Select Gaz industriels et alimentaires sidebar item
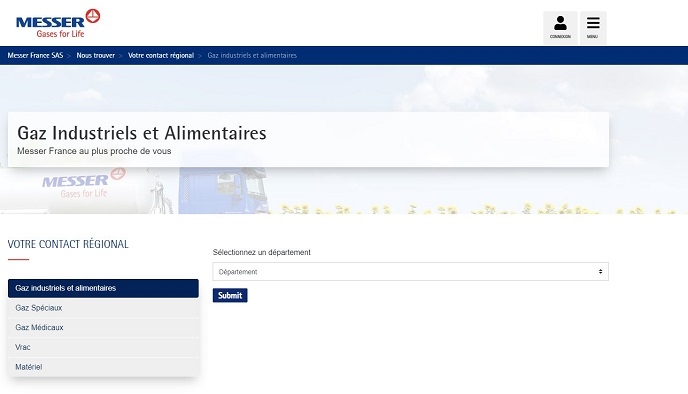Image resolution: width=688 pixels, height=394 pixels. point(103,288)
